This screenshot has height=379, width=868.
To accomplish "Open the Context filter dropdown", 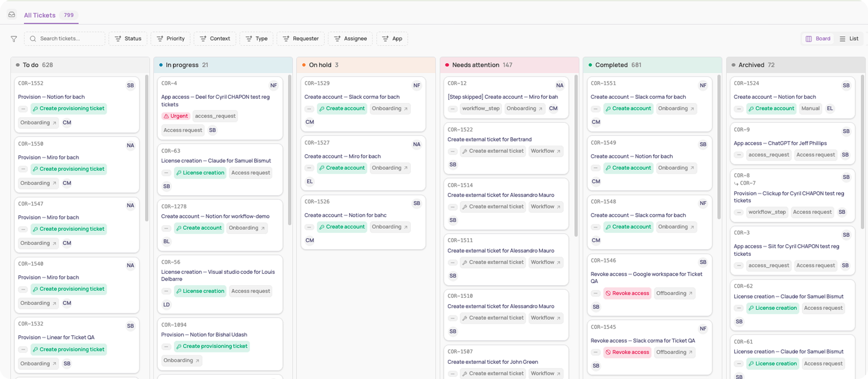I will 215,39.
